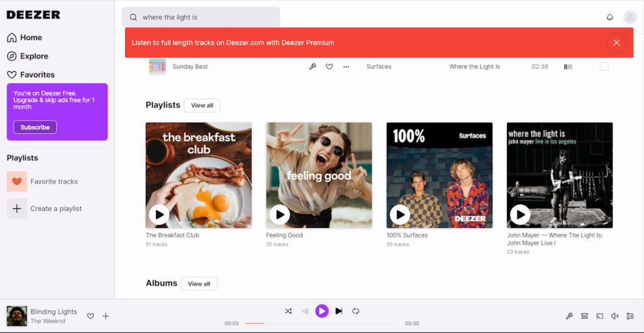Click the 100% Surfaces playlist title
Image resolution: width=644 pixels, height=333 pixels.
pos(407,235)
